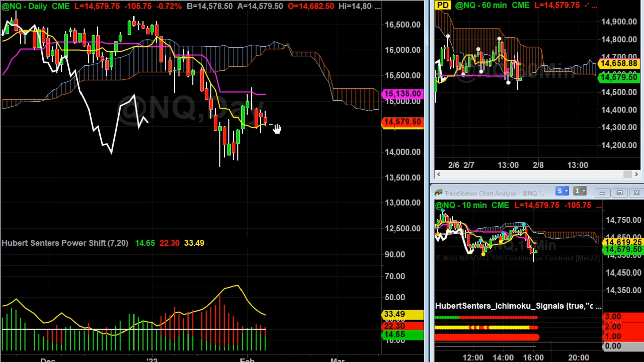
Task: Click the green 14.65 Power Shift value label
Action: tap(402, 335)
